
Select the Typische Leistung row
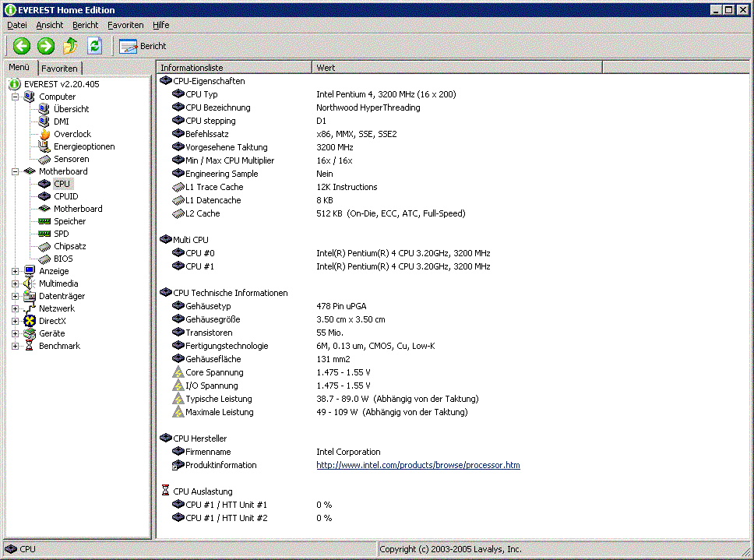pyautogui.click(x=325, y=399)
